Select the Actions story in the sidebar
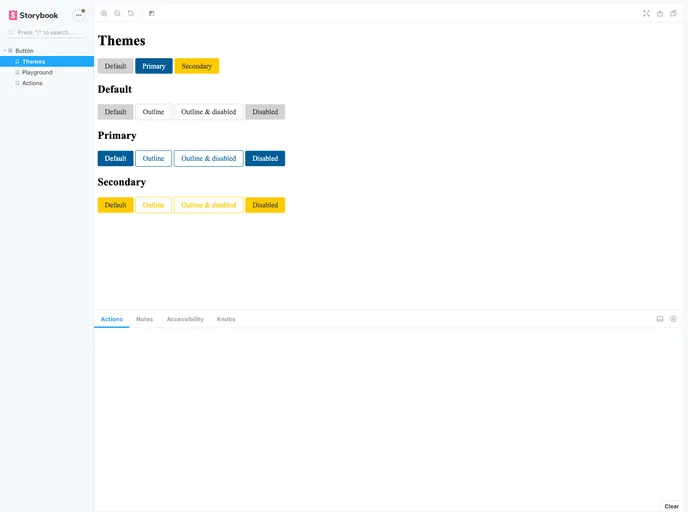This screenshot has width=688, height=512. coord(32,83)
